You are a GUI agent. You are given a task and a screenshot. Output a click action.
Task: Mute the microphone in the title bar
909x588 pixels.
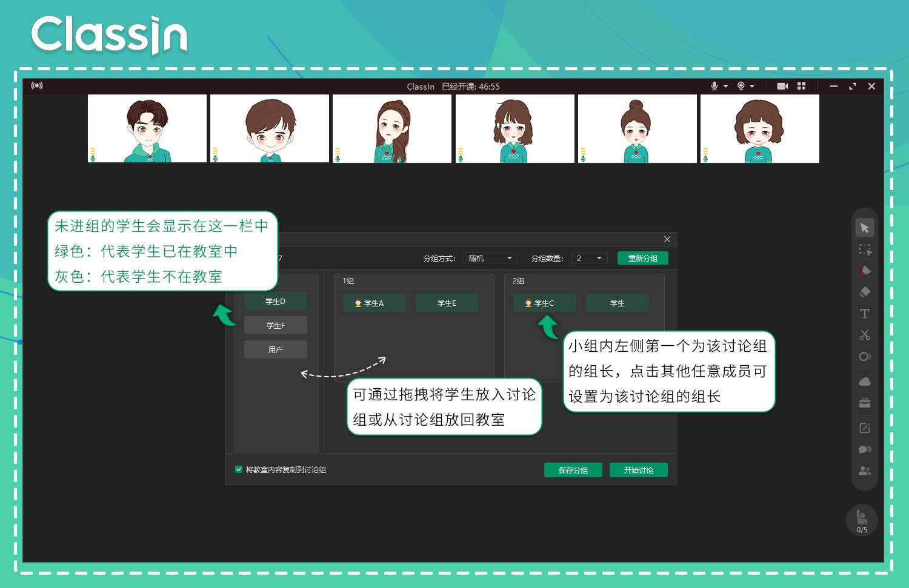click(714, 86)
